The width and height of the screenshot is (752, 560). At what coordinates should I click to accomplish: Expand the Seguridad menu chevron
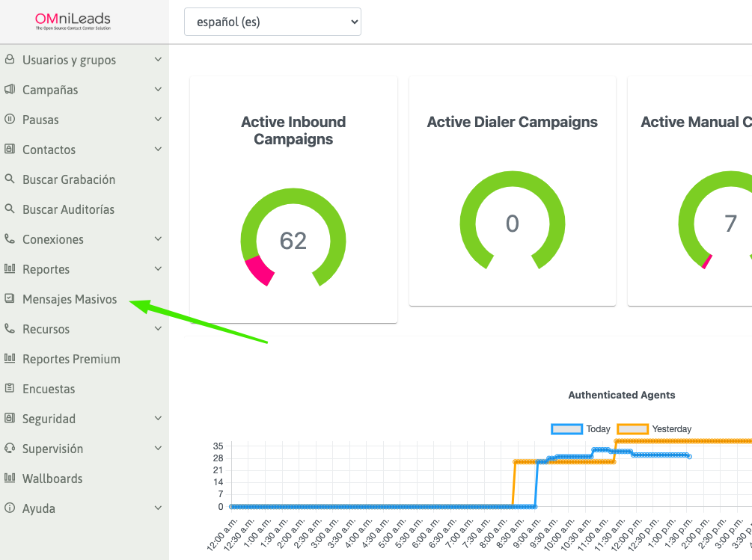[x=158, y=419]
